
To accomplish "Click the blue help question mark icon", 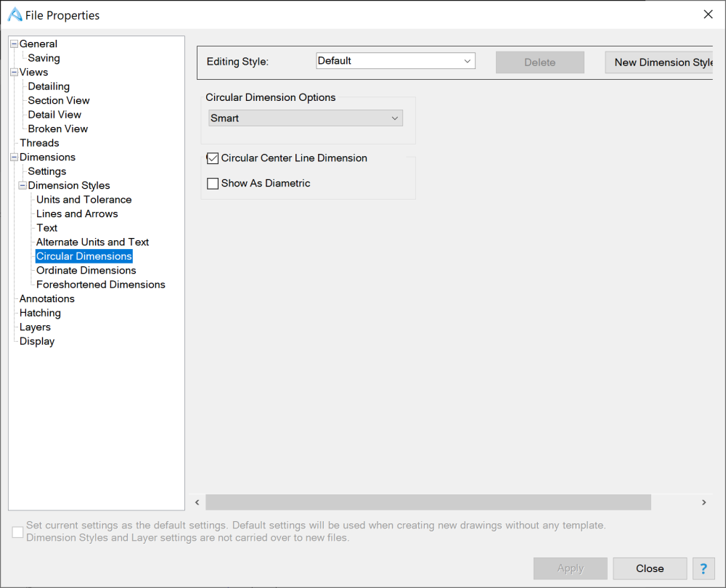I will [703, 568].
